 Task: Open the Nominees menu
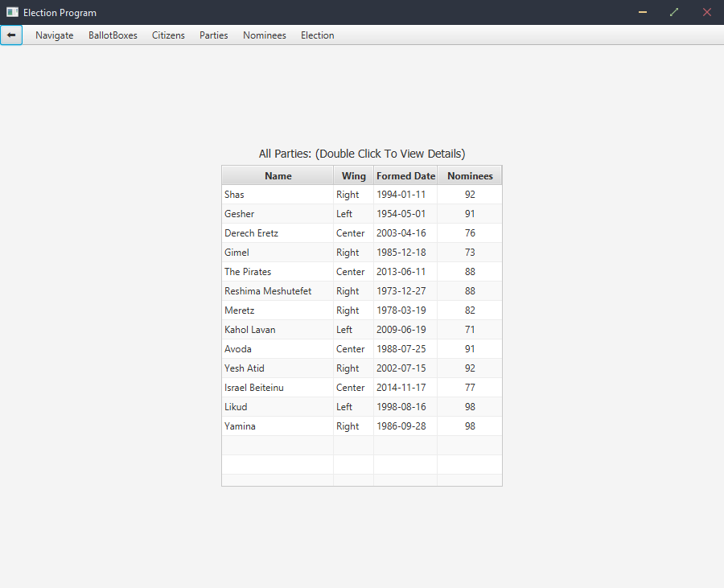click(x=264, y=35)
